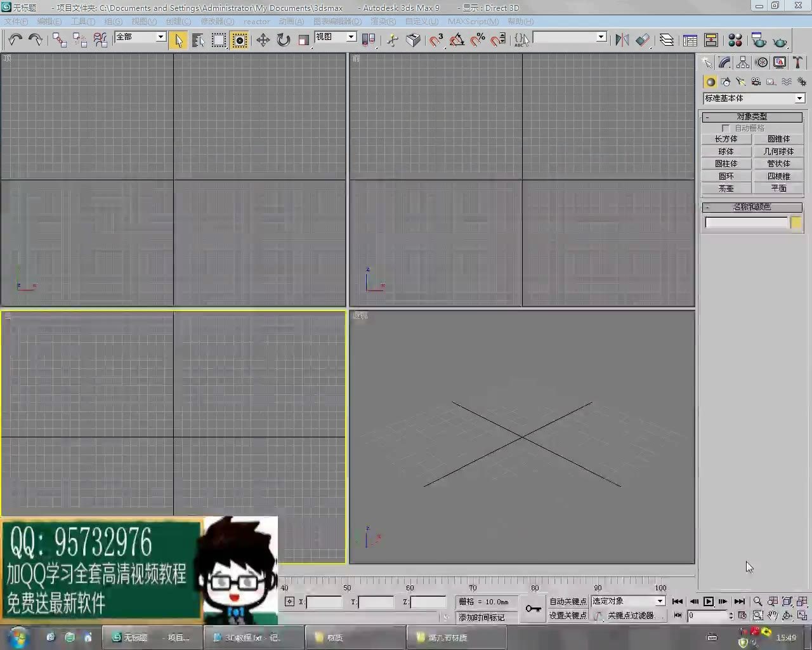Viewport: 812px width, 650px height.
Task: Select the Select and Move tool
Action: pos(263,40)
